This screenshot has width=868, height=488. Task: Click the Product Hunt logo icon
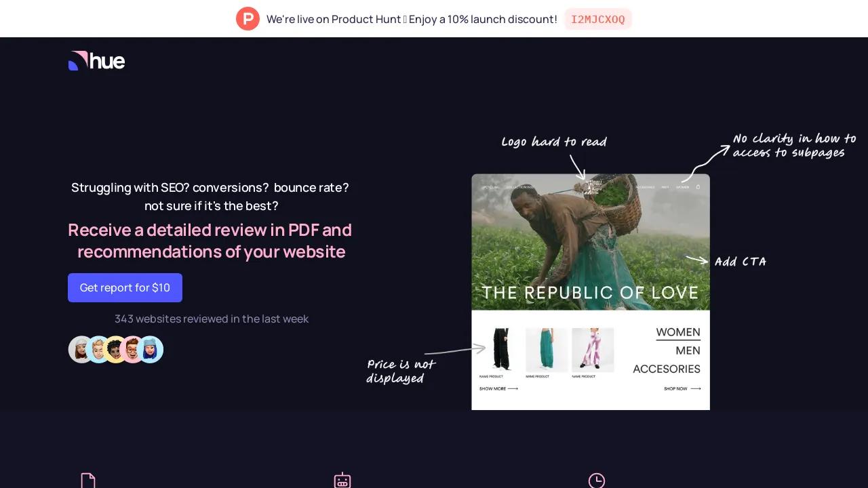tap(248, 19)
